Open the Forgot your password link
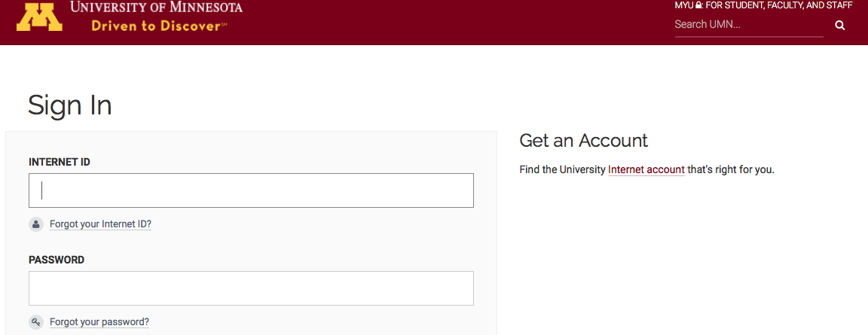 tap(99, 322)
